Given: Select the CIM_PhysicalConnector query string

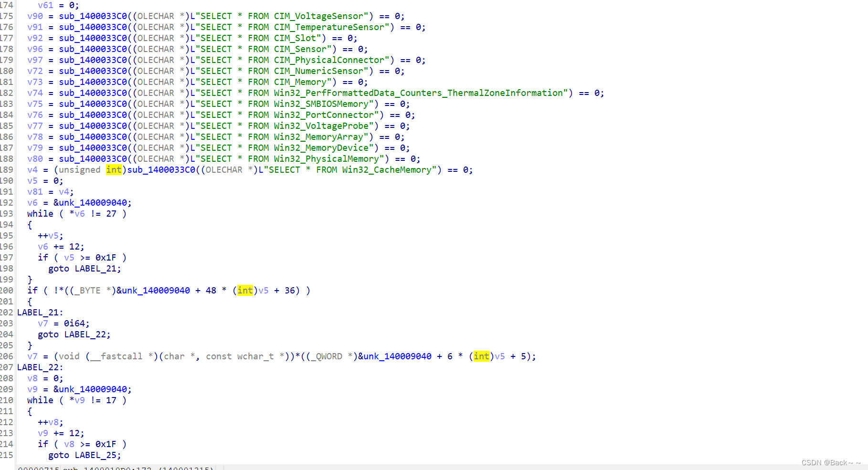Looking at the screenshot, I should pos(292,60).
